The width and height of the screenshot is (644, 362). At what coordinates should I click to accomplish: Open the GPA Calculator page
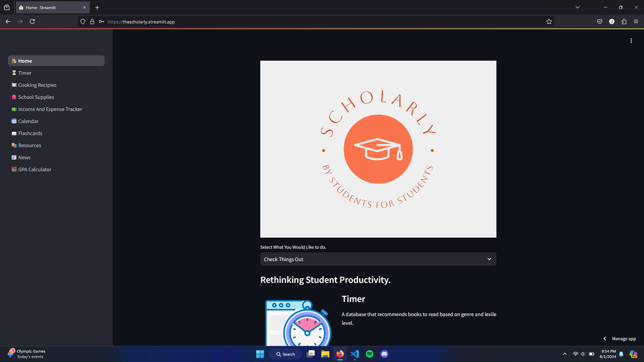pos(35,170)
